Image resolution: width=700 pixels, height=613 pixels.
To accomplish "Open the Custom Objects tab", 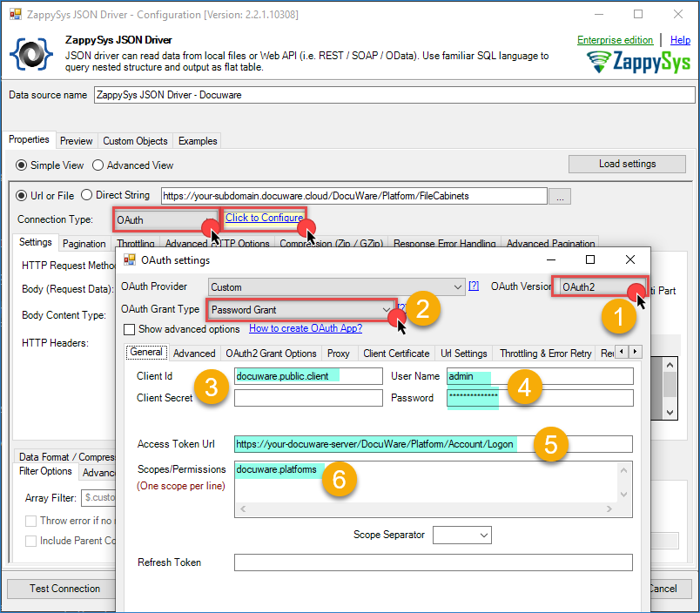I will pos(135,141).
